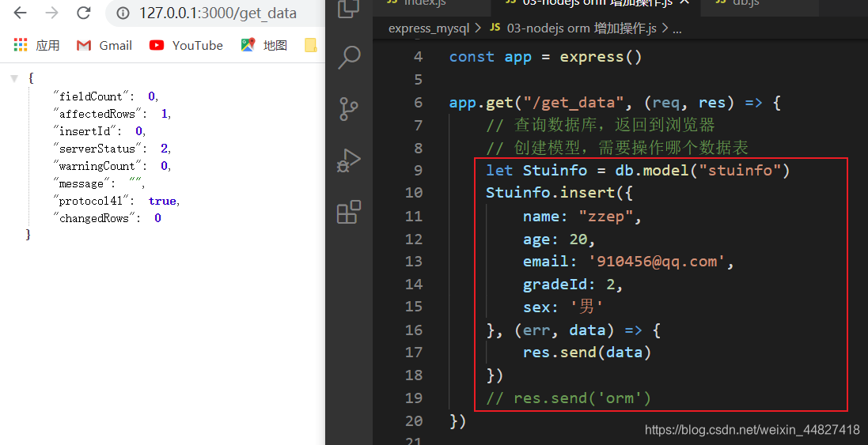Go back in browser history
The image size is (868, 445).
coord(20,13)
